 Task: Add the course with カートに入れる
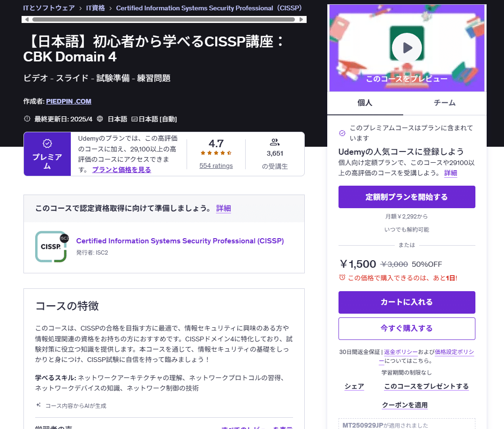(x=406, y=302)
